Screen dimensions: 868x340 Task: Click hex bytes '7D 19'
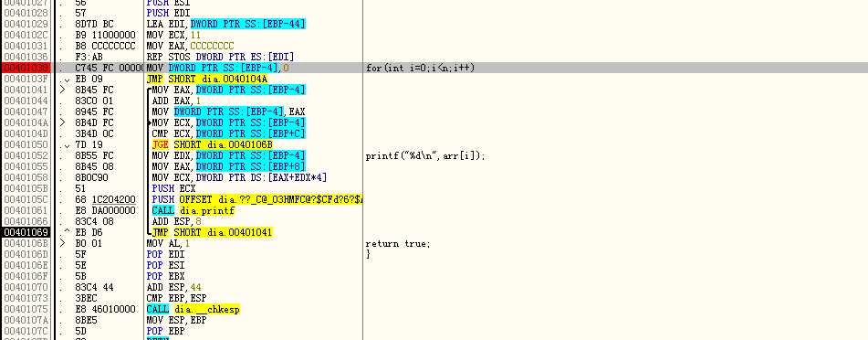coord(89,144)
